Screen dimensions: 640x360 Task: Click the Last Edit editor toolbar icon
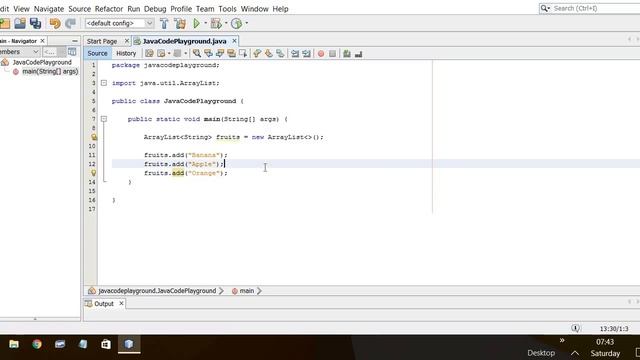pos(149,53)
